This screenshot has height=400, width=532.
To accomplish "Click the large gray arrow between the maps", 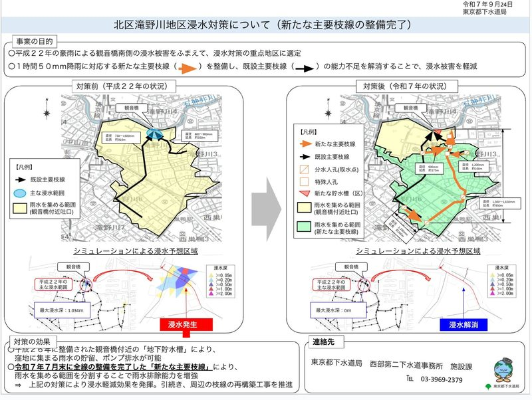I will coord(267,209).
